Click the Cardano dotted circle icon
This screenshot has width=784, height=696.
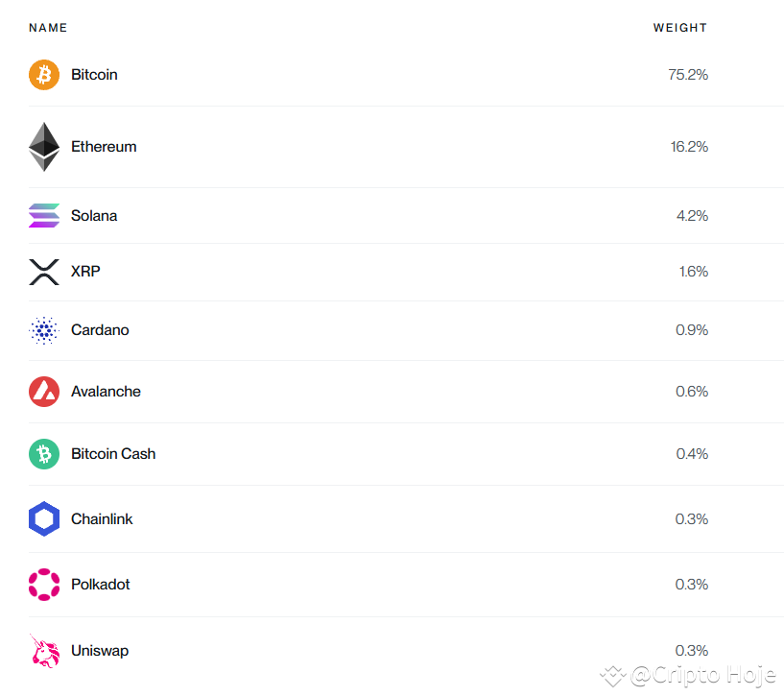[x=44, y=329]
